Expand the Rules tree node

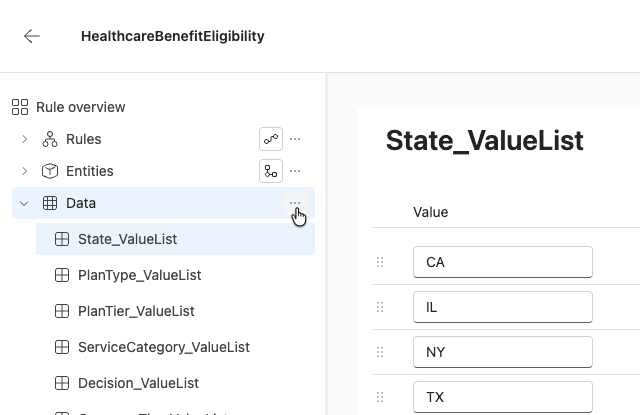pyautogui.click(x=24, y=139)
